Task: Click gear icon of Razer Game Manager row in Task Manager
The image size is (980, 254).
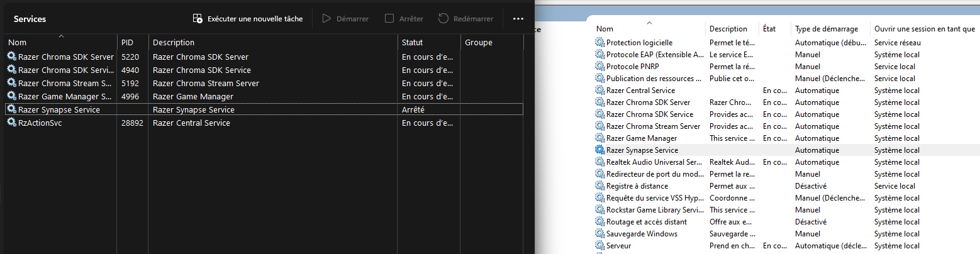Action: point(11,96)
